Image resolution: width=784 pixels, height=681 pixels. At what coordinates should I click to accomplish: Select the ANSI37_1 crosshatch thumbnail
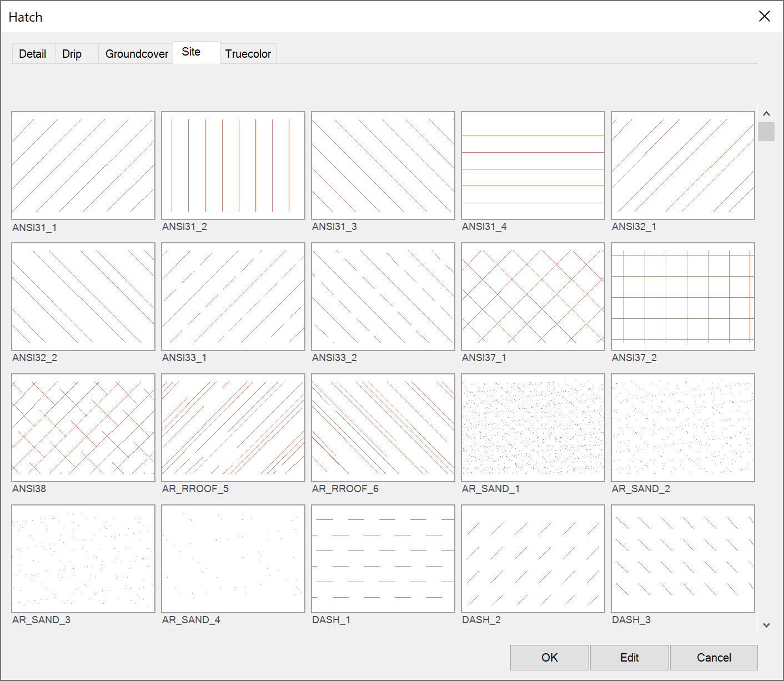(533, 297)
